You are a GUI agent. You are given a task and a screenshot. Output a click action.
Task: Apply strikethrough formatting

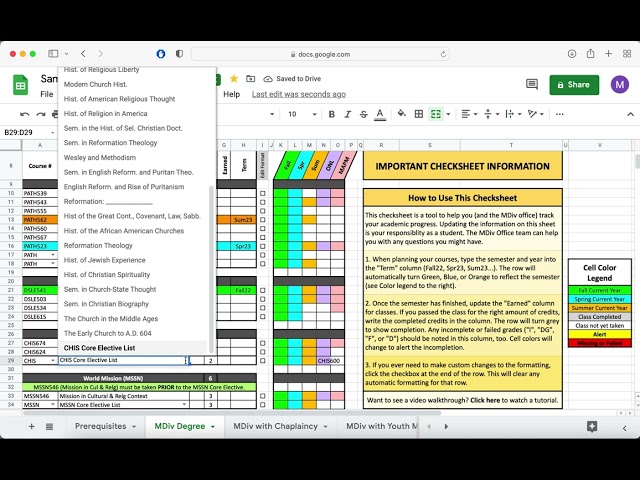click(x=363, y=114)
